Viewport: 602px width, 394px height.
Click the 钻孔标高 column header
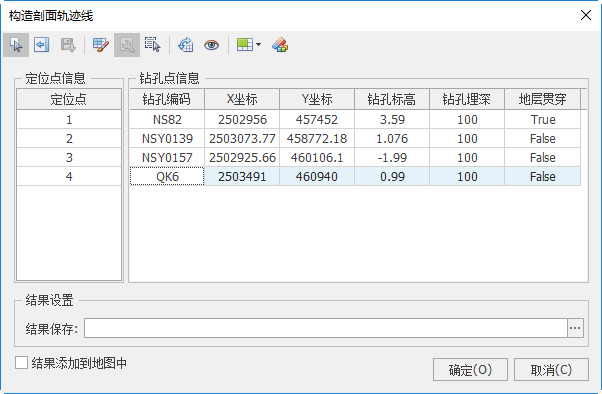pyautogui.click(x=392, y=99)
